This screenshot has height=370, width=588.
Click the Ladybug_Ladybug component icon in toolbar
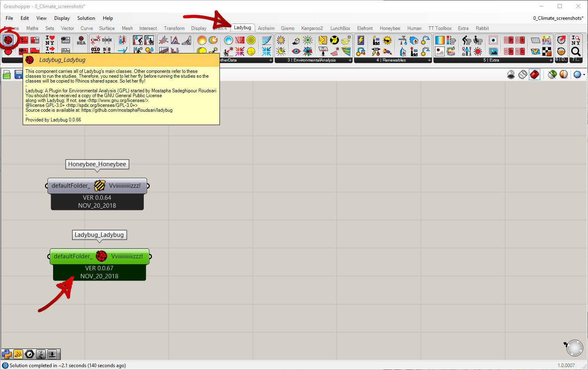(8, 40)
